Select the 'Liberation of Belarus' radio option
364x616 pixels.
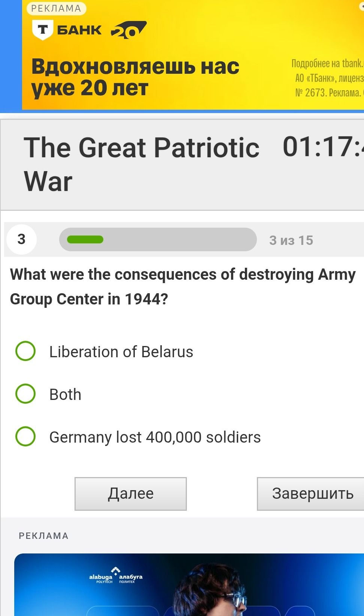[x=25, y=351]
